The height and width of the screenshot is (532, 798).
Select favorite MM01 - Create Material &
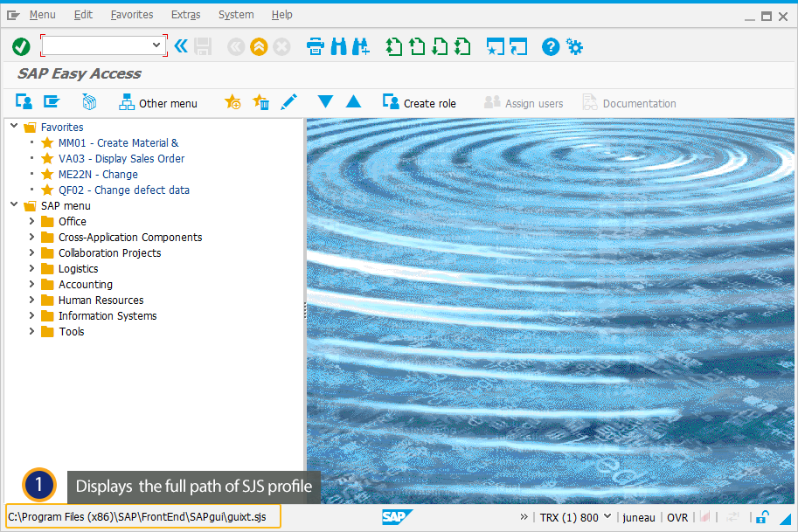point(118,143)
